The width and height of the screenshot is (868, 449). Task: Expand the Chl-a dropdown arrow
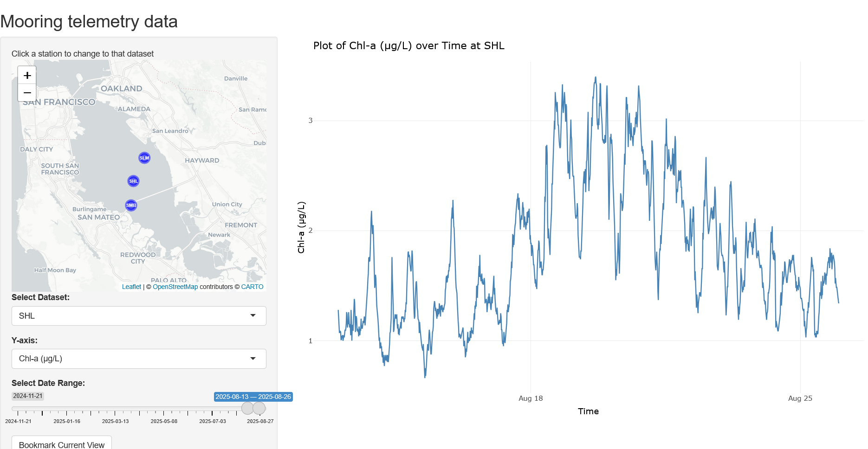253,359
